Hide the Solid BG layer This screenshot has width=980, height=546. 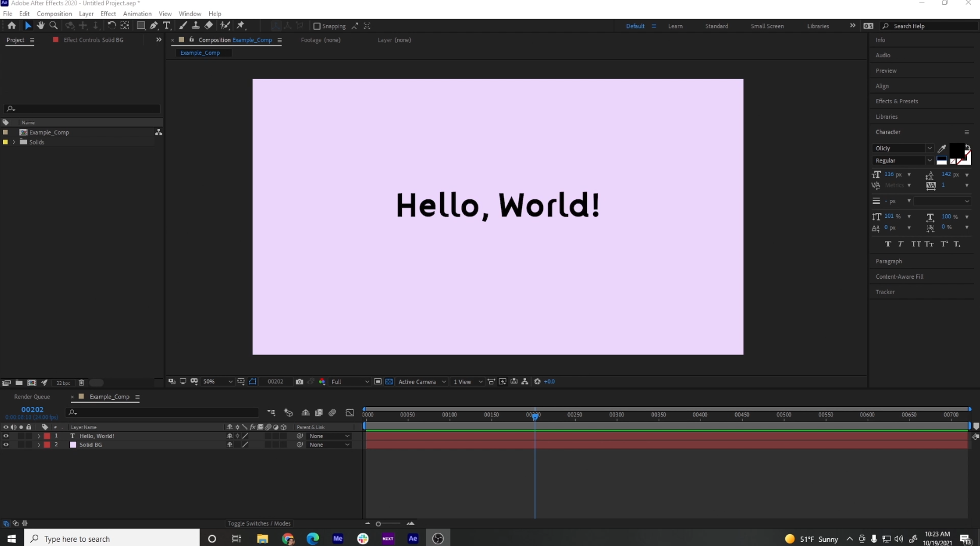(5, 445)
